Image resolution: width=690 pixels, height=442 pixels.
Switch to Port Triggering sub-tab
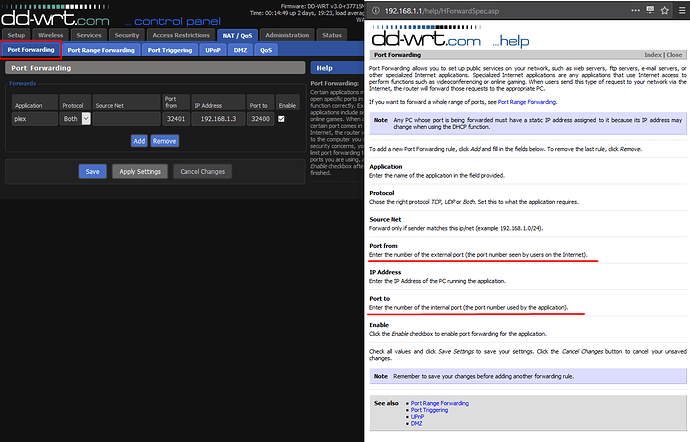tap(170, 50)
